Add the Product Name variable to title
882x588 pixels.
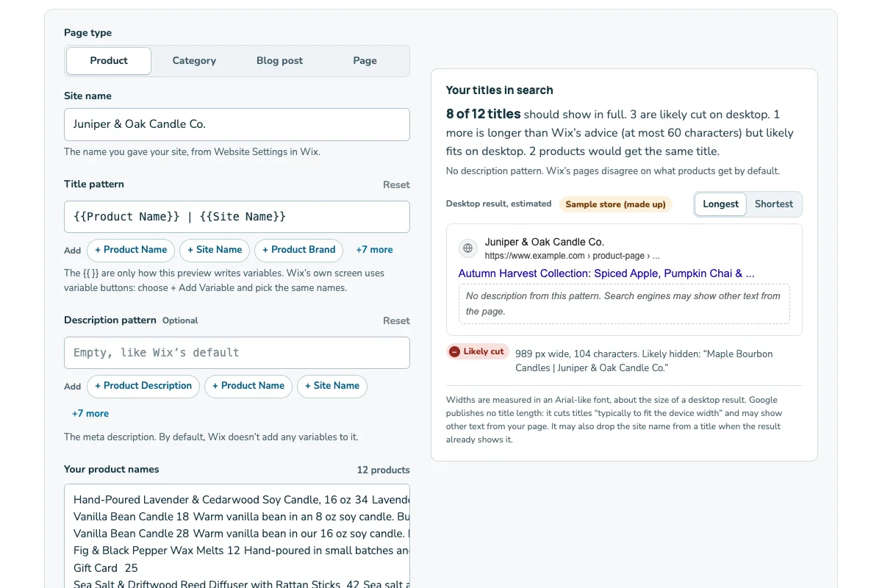point(131,250)
